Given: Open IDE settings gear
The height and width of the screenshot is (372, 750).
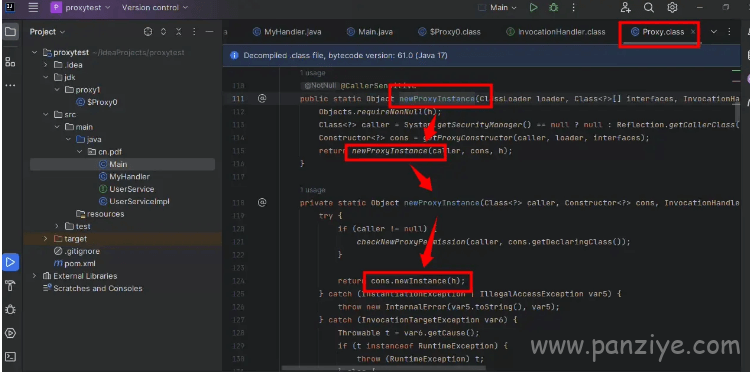Looking at the screenshot, I should coord(673,8).
